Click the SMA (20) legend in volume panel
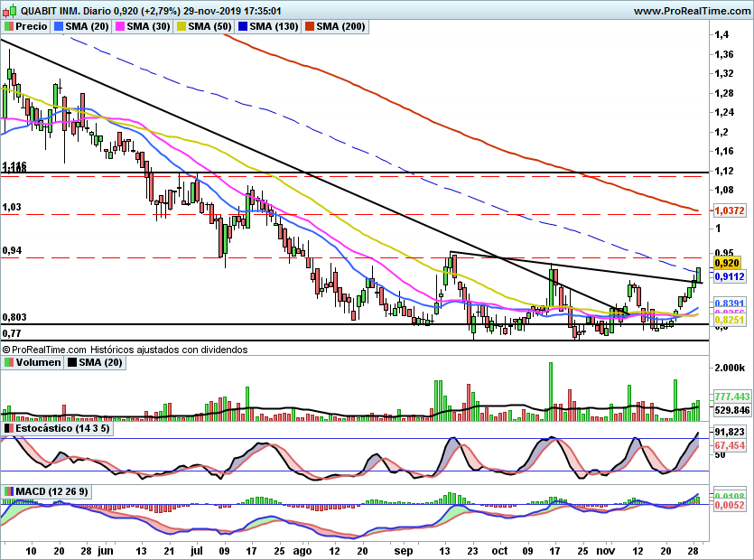The image size is (754, 560). [x=100, y=362]
